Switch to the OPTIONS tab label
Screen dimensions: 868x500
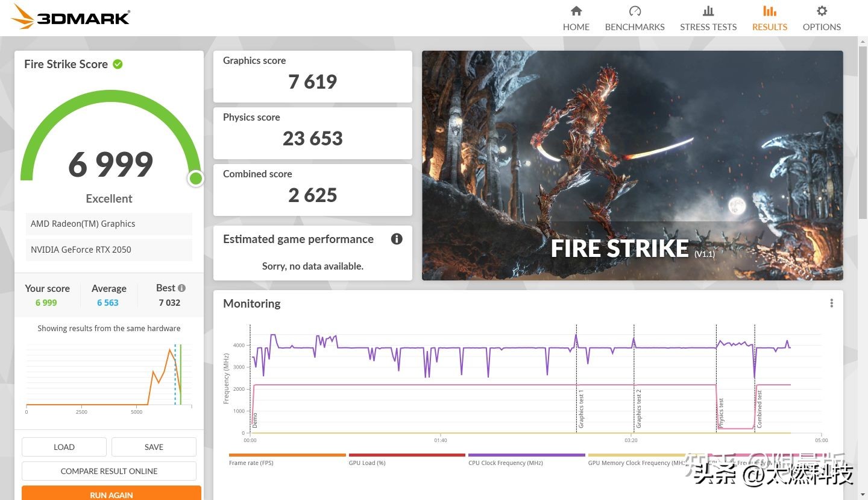[822, 27]
